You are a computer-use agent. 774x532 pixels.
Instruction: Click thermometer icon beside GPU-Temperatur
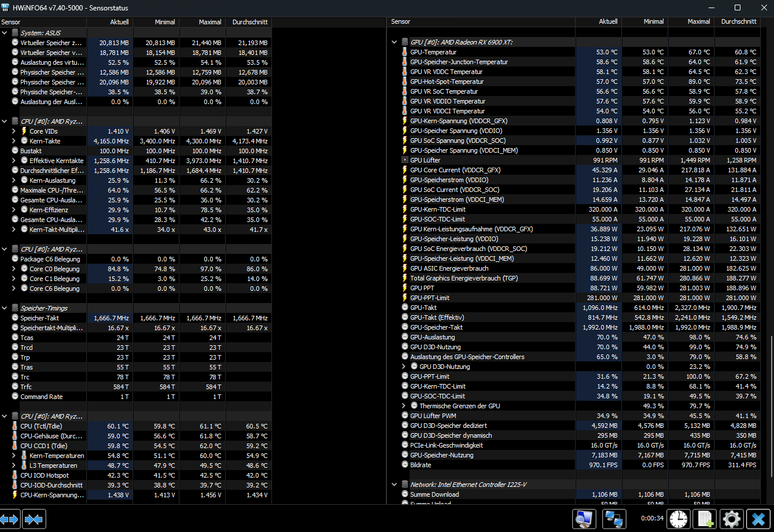point(405,52)
